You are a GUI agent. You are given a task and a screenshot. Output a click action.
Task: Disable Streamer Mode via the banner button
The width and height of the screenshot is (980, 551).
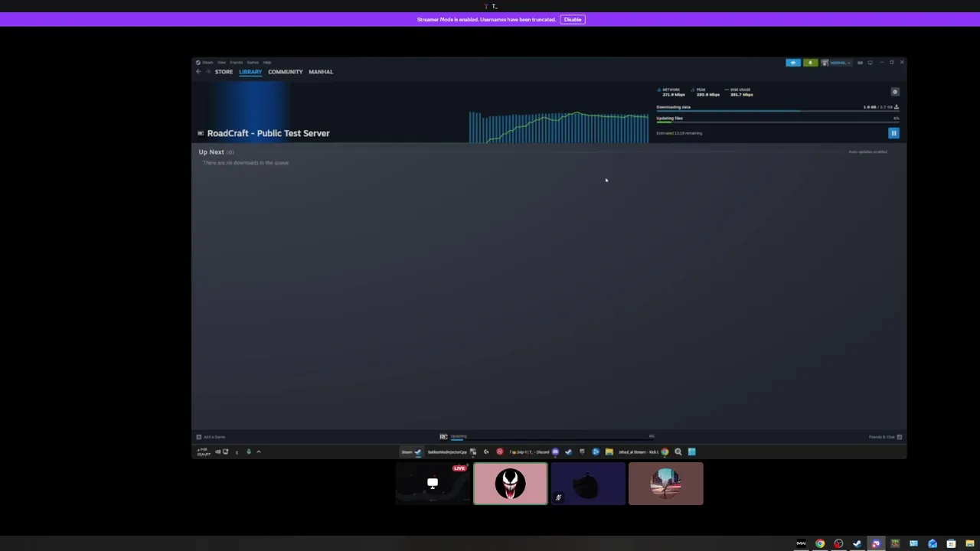coord(573,19)
